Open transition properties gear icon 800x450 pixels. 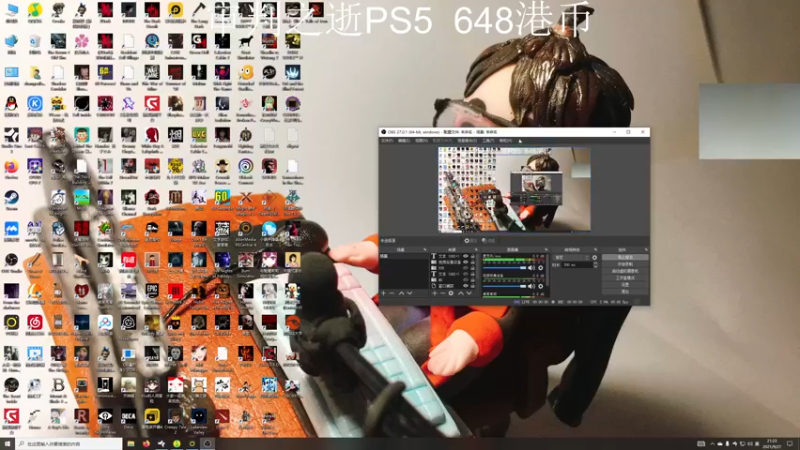594,257
